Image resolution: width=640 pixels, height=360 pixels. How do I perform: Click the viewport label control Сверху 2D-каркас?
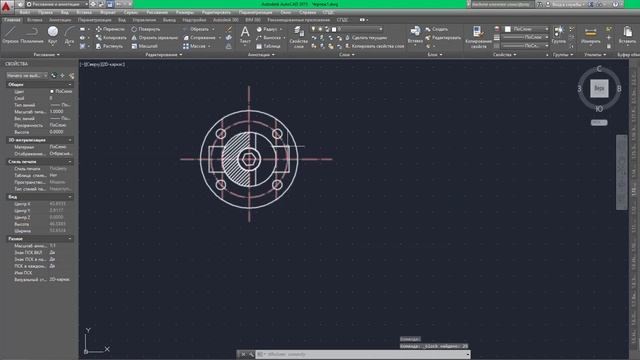[102, 64]
